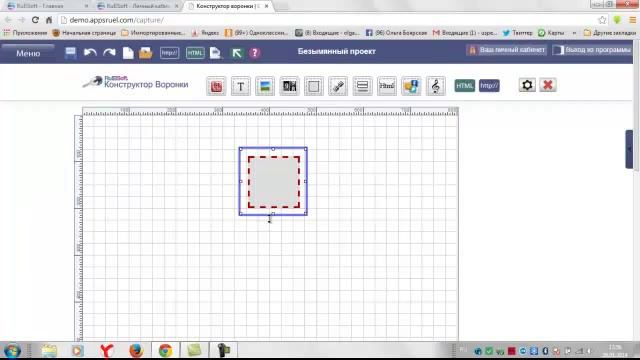640x360 pixels.
Task: Open Firefox from taskbar
Action: pyautogui.click(x=136, y=351)
